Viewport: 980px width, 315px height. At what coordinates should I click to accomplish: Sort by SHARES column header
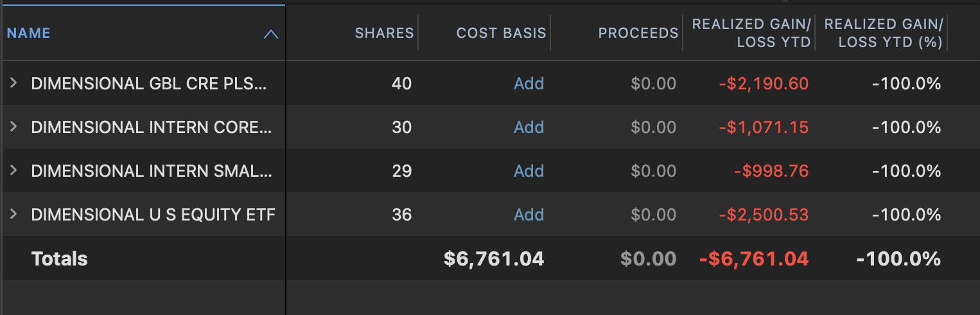click(x=384, y=33)
